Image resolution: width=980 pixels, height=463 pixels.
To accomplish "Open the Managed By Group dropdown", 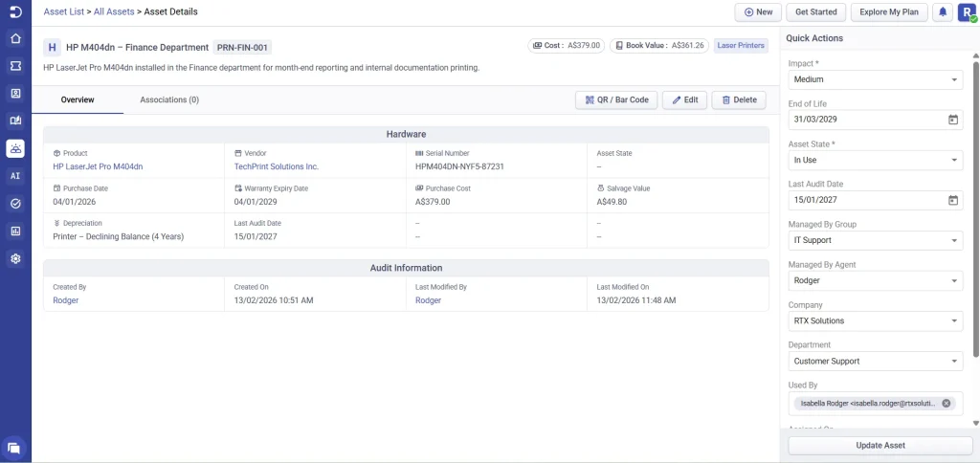I will pos(875,240).
